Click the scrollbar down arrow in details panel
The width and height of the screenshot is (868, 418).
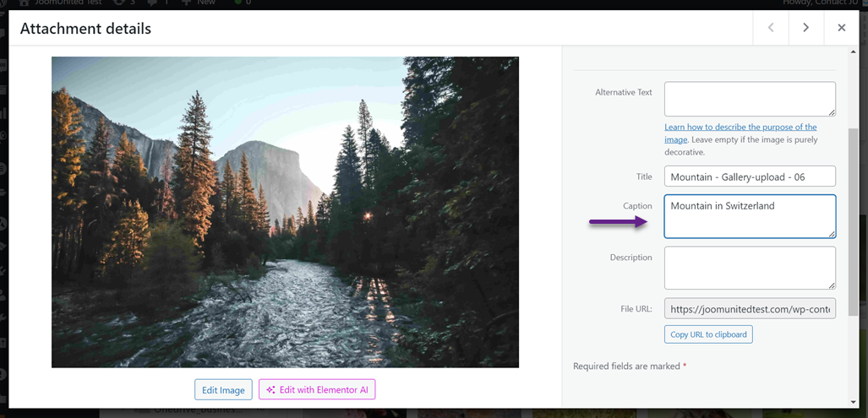[x=853, y=402]
